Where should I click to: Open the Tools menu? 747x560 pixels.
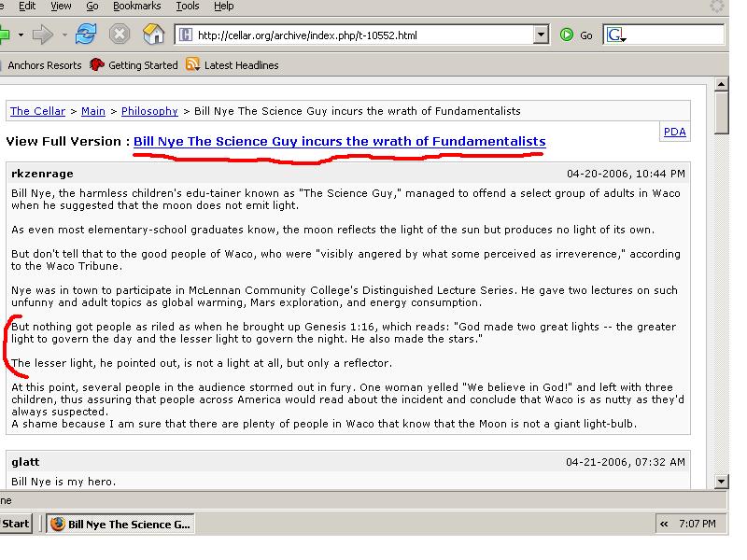[188, 7]
